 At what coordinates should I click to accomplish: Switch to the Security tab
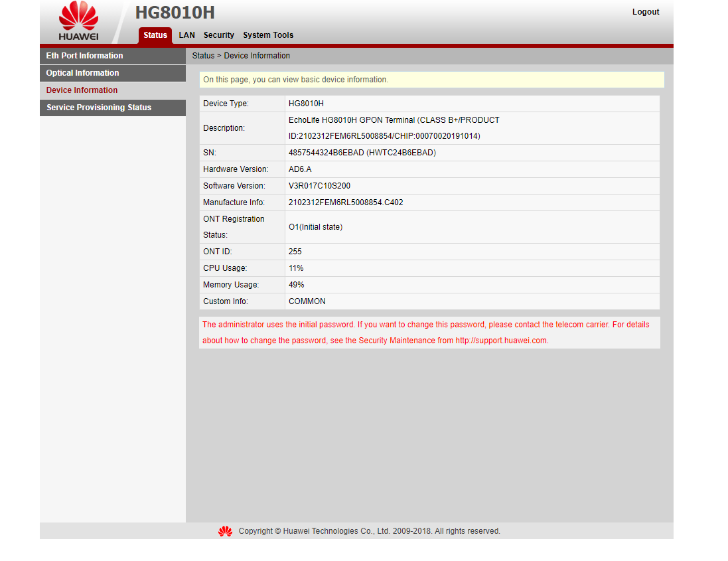219,35
